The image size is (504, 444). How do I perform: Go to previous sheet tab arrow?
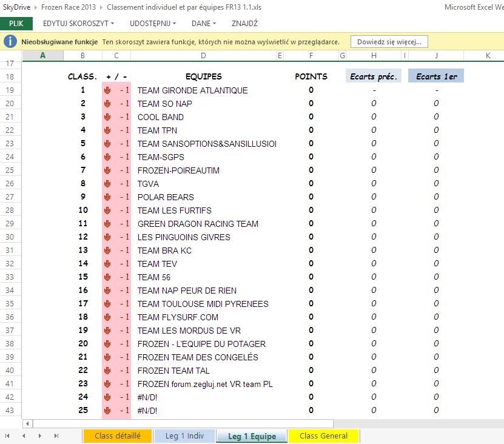click(24, 436)
